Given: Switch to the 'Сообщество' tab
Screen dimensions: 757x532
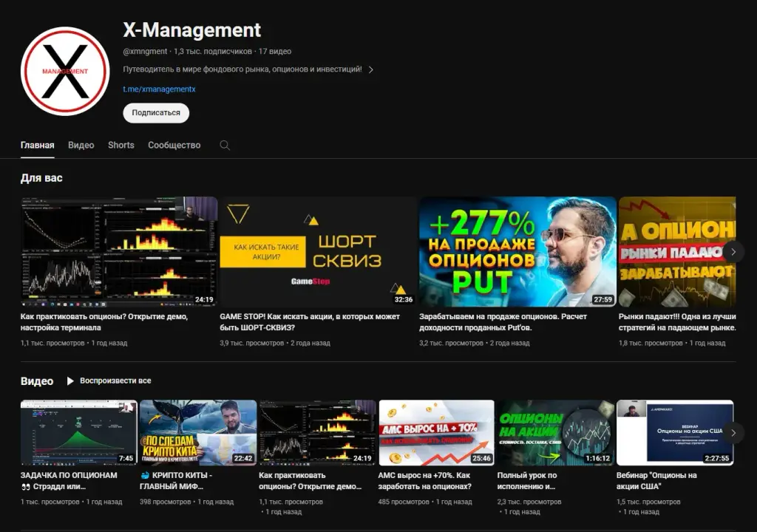Looking at the screenshot, I should (x=174, y=146).
